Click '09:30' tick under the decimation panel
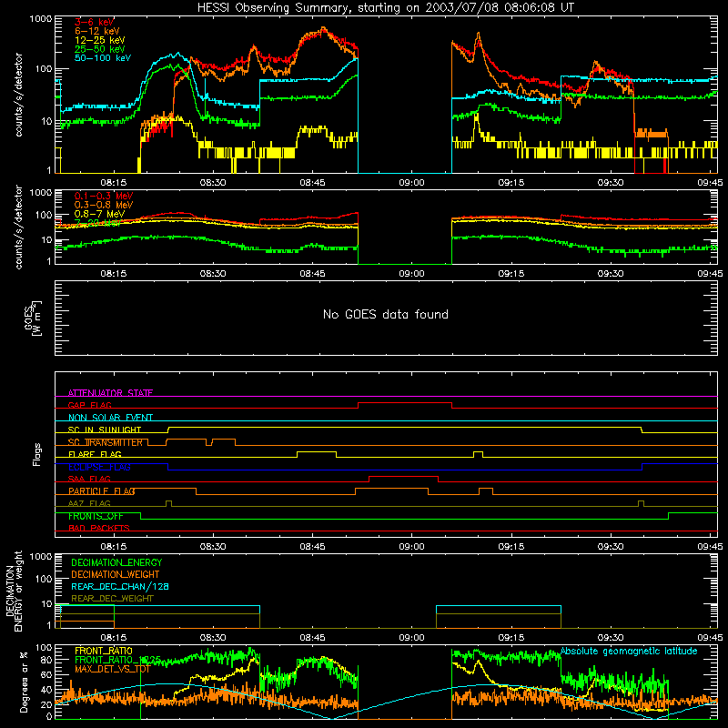This screenshot has height=728, width=728. (611, 638)
